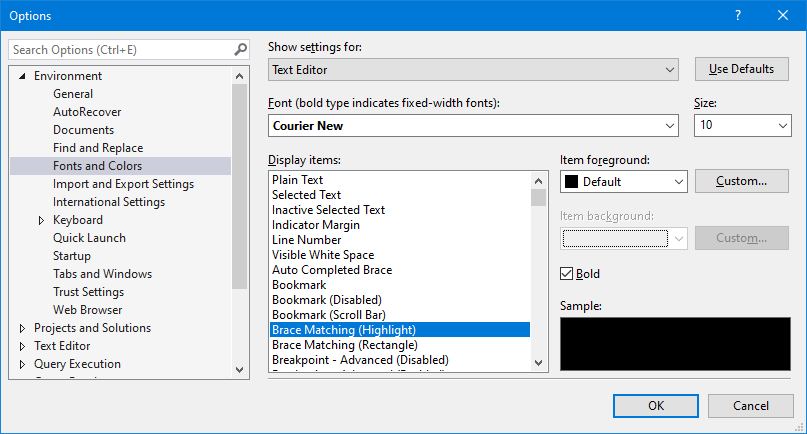Confirm the dialog with OK
The width and height of the screenshot is (807, 434).
coord(656,406)
